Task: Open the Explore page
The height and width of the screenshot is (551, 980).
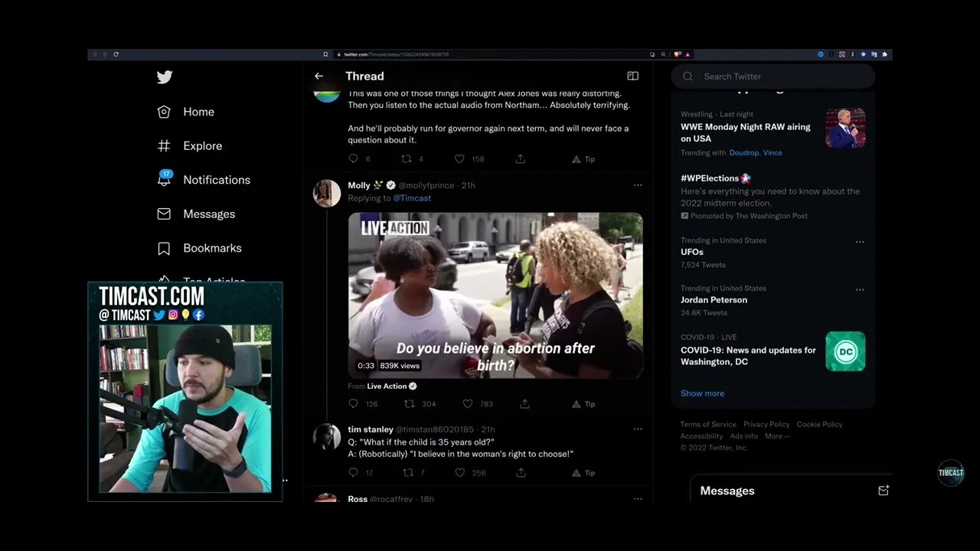Action: pos(202,145)
